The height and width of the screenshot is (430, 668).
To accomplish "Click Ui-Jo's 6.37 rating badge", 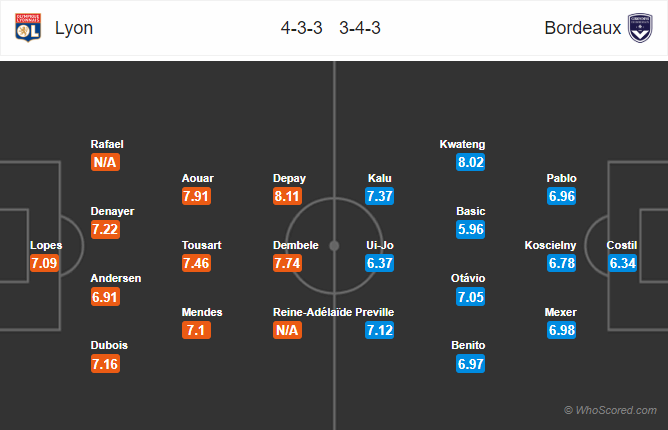I will click(379, 263).
